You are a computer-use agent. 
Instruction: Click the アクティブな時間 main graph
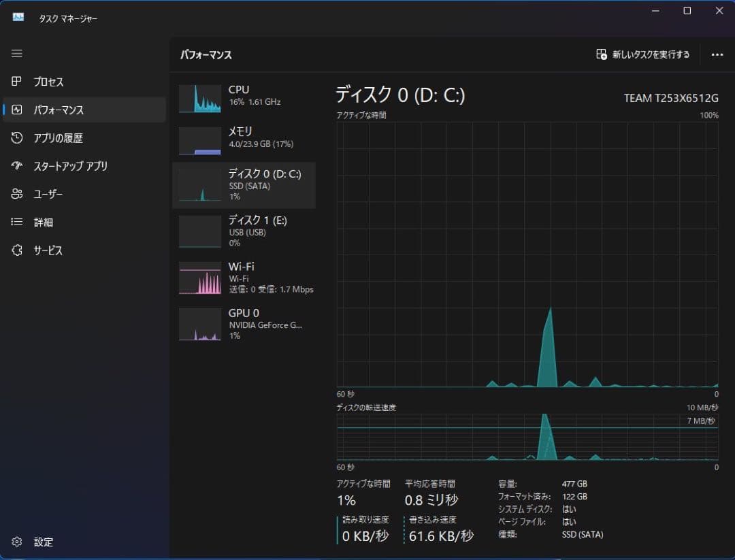click(x=527, y=254)
